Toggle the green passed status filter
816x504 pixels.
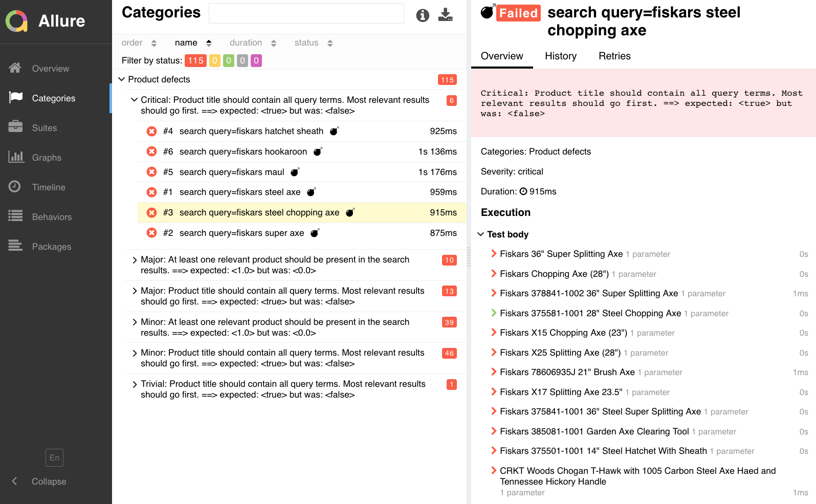[229, 60]
